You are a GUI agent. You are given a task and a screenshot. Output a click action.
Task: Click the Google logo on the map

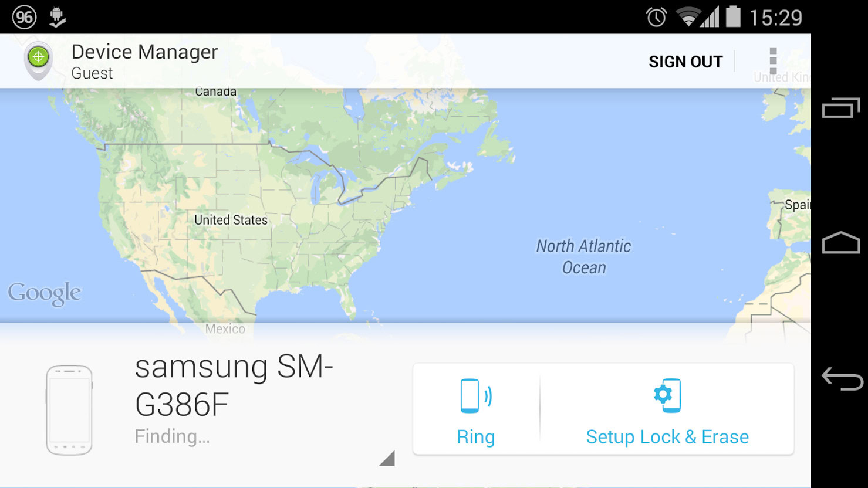click(x=45, y=292)
